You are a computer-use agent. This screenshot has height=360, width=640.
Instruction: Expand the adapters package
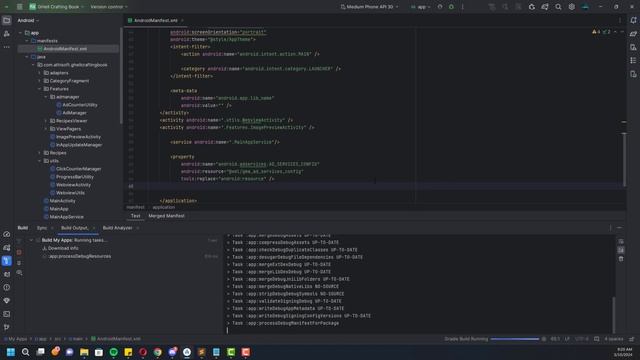click(x=40, y=73)
